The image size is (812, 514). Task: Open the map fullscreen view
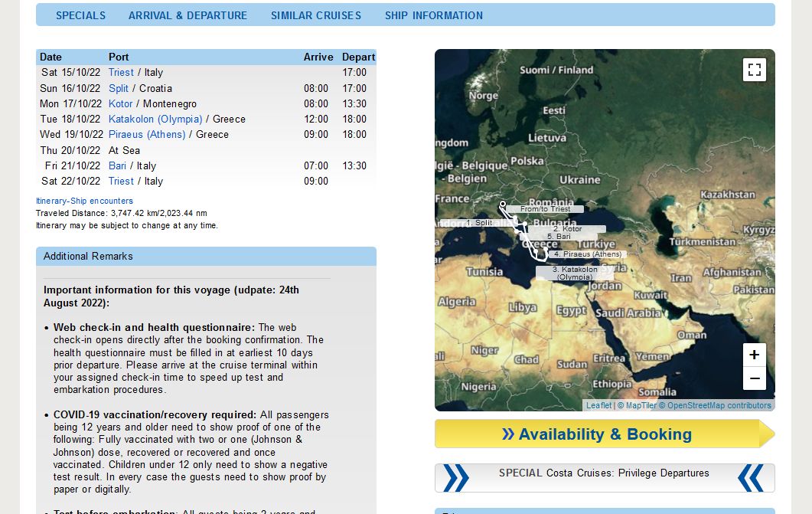pyautogui.click(x=755, y=70)
